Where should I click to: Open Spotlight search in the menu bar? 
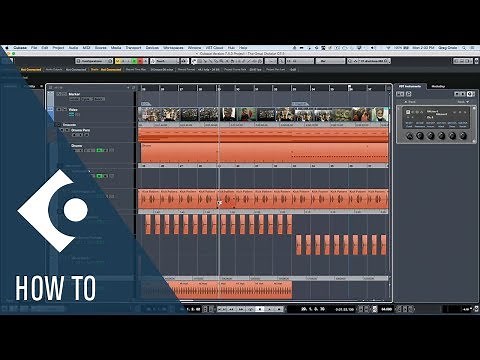point(464,48)
